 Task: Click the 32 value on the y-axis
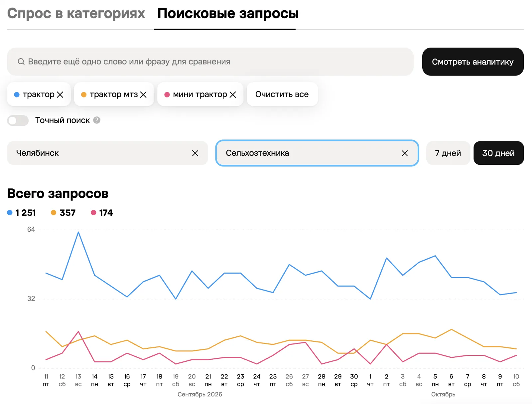pos(31,299)
